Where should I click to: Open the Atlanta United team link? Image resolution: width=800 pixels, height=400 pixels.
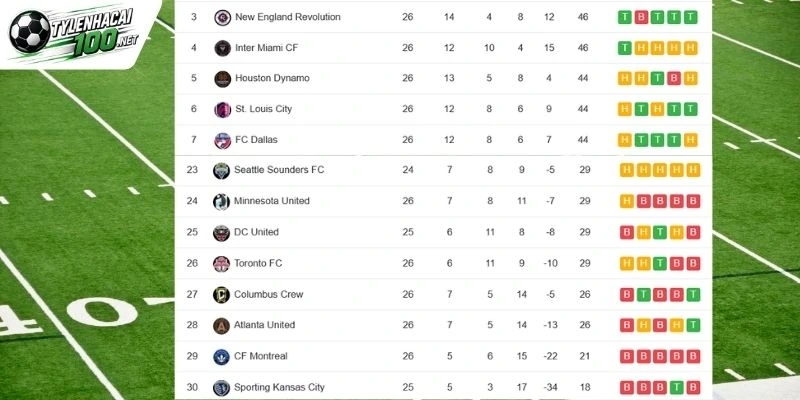coord(264,325)
